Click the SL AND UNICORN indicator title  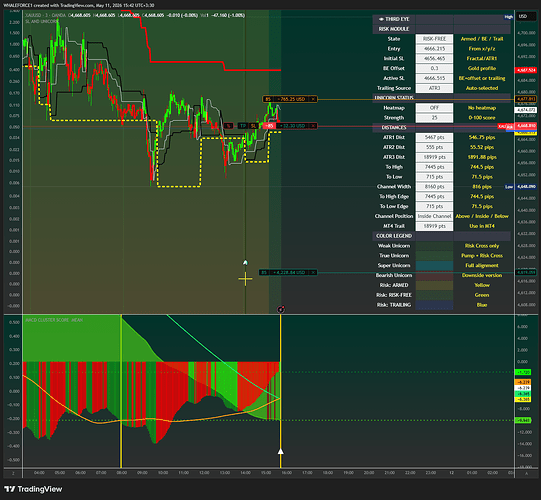[x=42, y=21]
